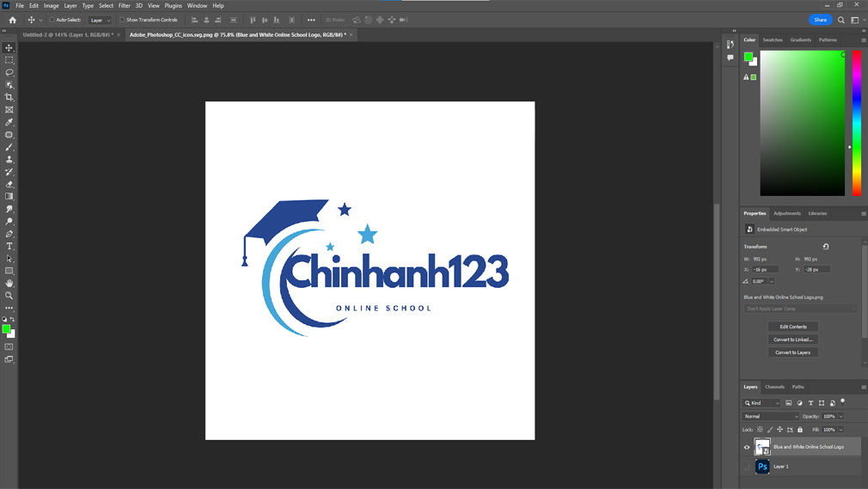The width and height of the screenshot is (868, 489).
Task: Enable Auto-Select checkbox
Action: pyautogui.click(x=52, y=20)
